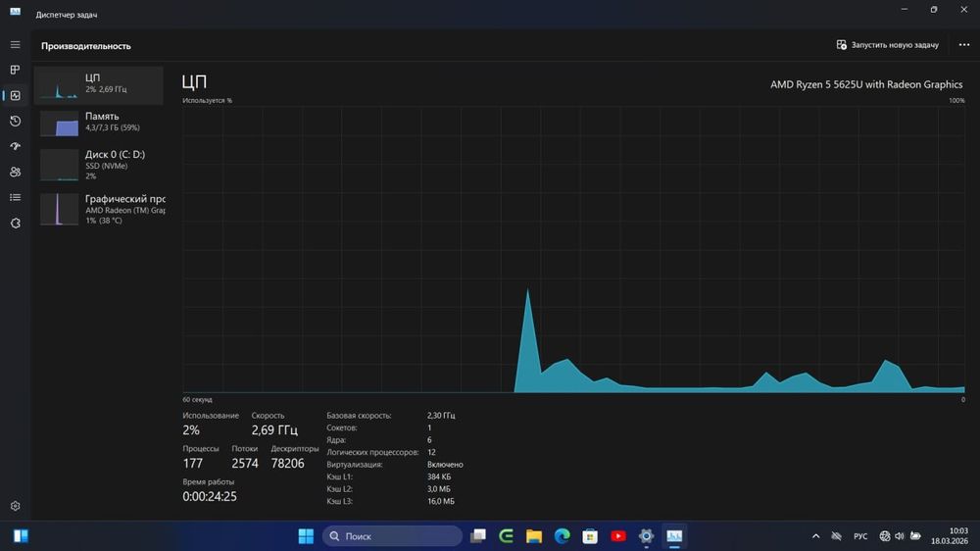
Task: Open Microsoft Store from taskbar
Action: click(x=590, y=536)
